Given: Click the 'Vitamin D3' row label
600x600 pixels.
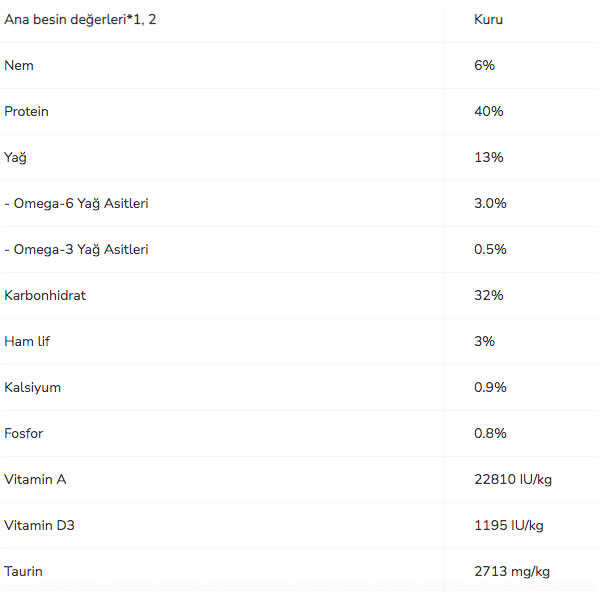Looking at the screenshot, I should click(x=39, y=525).
